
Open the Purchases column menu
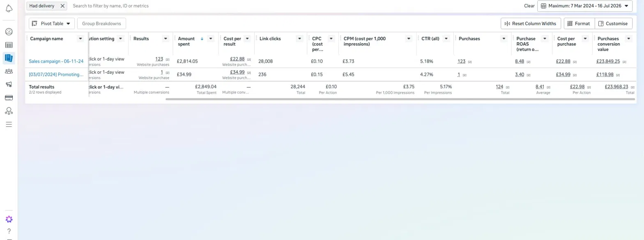[504, 39]
